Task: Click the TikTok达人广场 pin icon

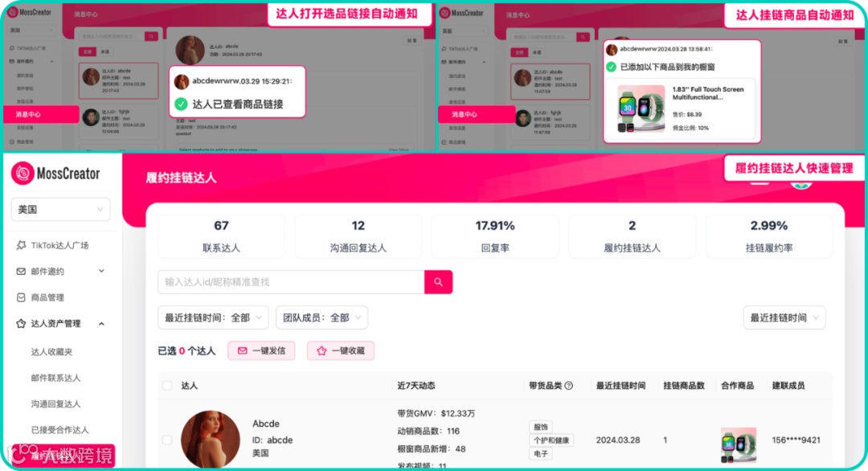Action: (21, 245)
